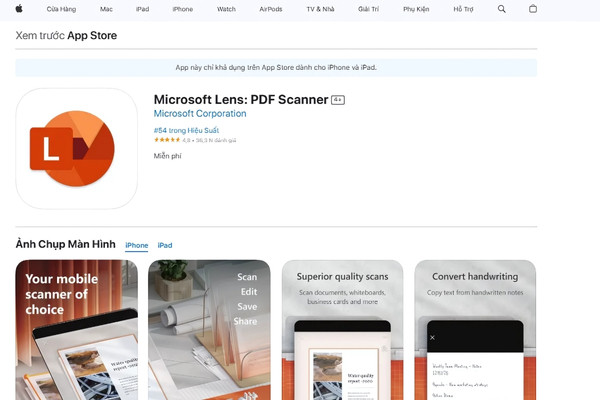This screenshot has height=400, width=600.
Task: Open the iPad nav menu item
Action: 142,9
